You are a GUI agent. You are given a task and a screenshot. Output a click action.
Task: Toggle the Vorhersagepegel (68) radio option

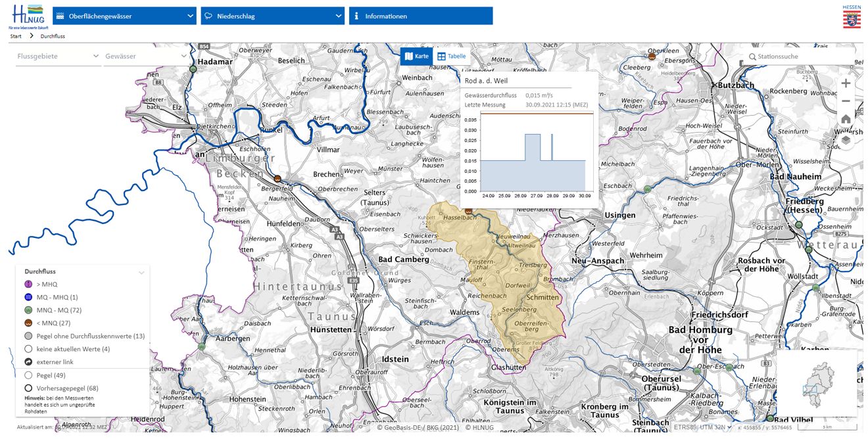tap(28, 388)
